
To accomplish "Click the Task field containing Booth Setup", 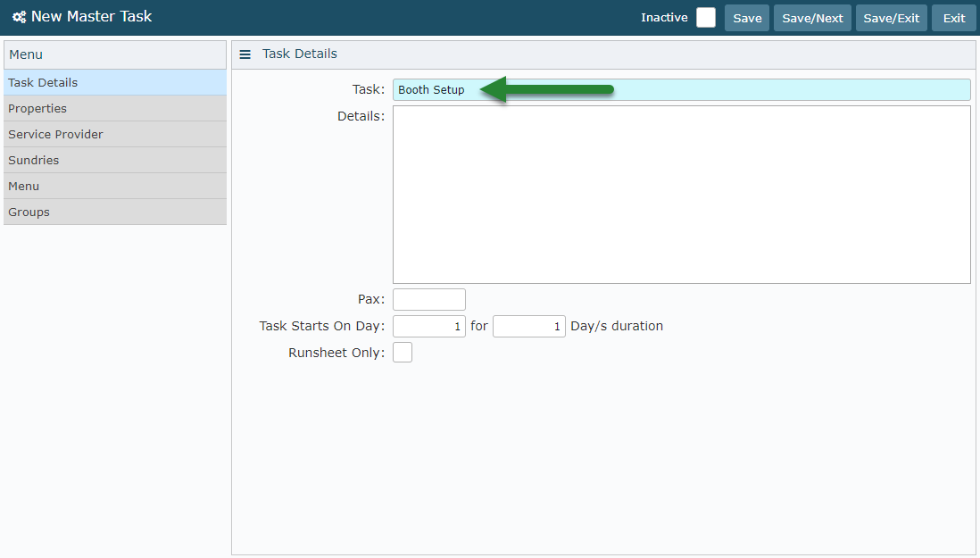I will (681, 90).
